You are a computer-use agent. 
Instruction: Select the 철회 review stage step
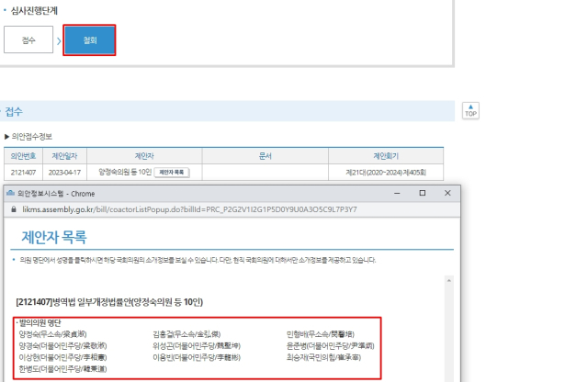click(89, 39)
